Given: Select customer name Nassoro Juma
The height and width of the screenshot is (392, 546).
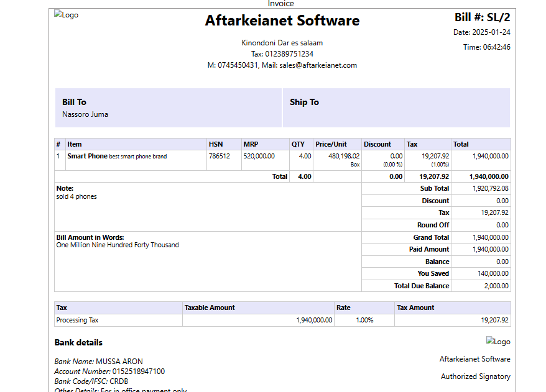Looking at the screenshot, I should (x=85, y=114).
